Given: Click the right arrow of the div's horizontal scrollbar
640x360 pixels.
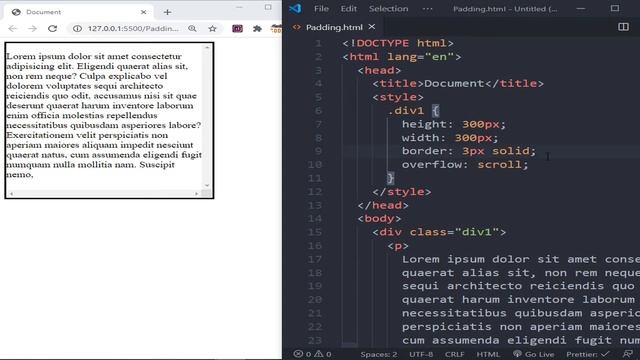Looking at the screenshot, I should coord(197,194).
